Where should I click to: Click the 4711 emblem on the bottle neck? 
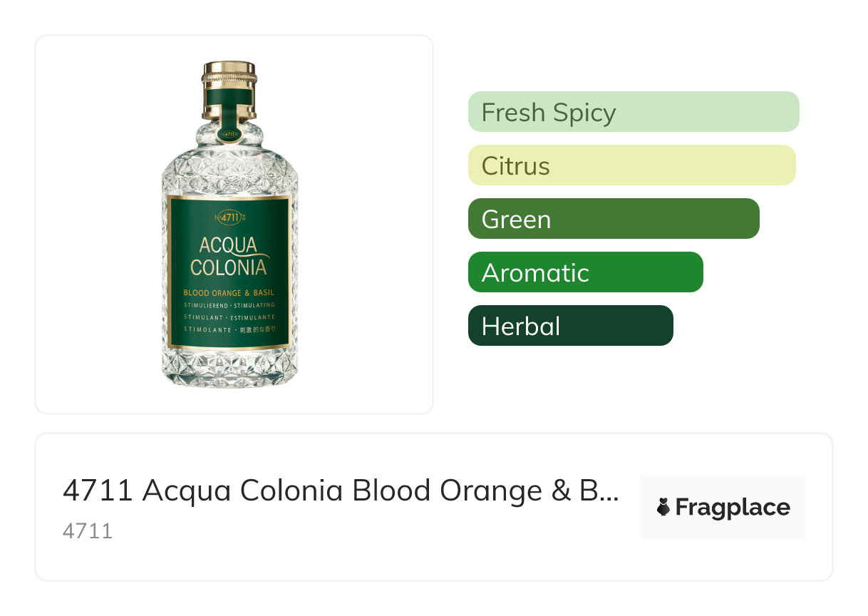click(x=229, y=133)
